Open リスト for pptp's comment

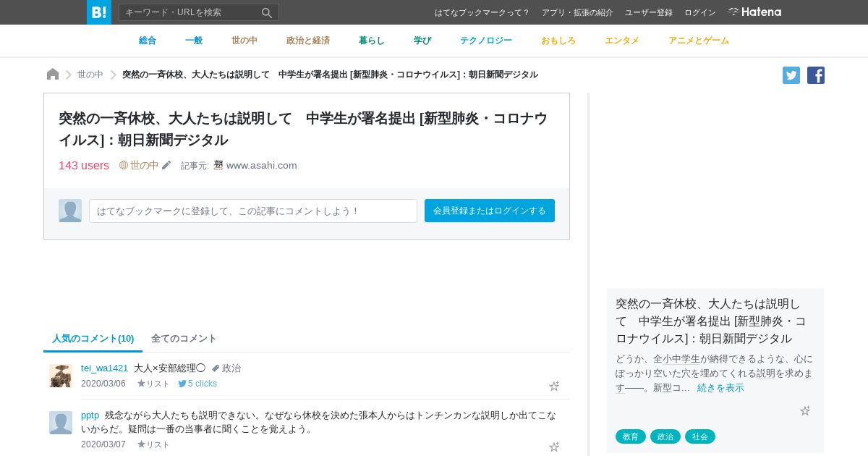coord(153,444)
